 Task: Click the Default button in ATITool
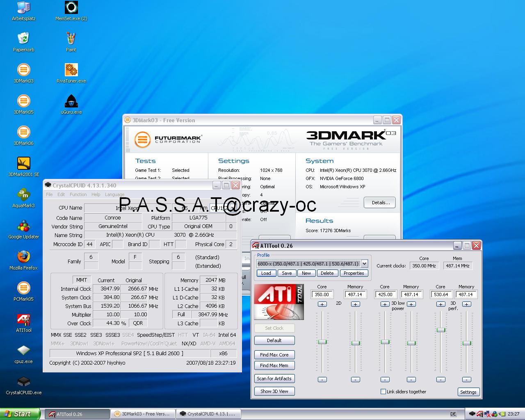click(x=274, y=340)
